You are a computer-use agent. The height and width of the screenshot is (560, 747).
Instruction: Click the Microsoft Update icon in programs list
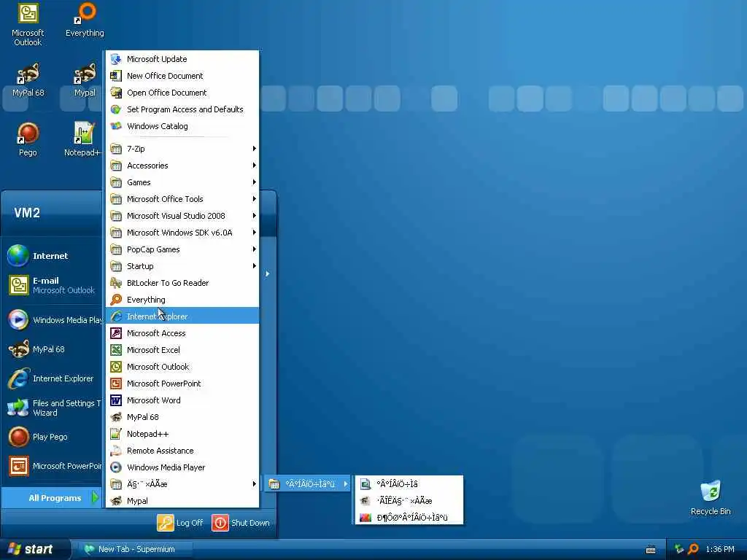click(116, 59)
